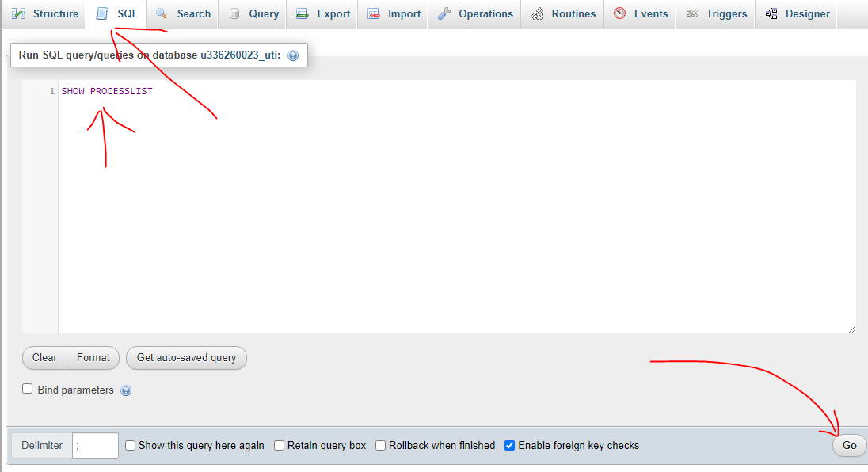Check the Retain query box option

coord(279,445)
